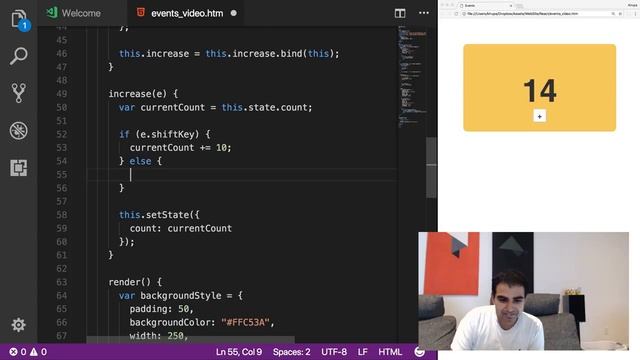
Task: Click the 'if (e.shiftKey) {' line
Action: pyautogui.click(x=164, y=134)
